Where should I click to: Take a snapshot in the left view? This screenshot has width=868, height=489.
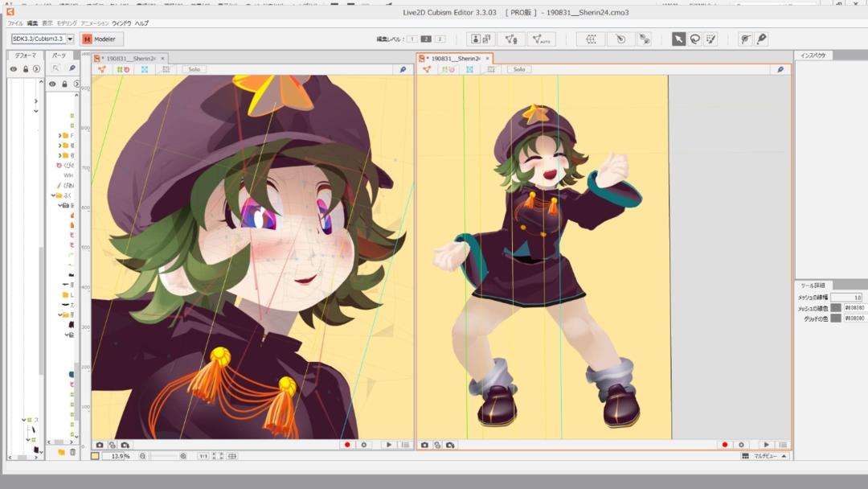[100, 445]
